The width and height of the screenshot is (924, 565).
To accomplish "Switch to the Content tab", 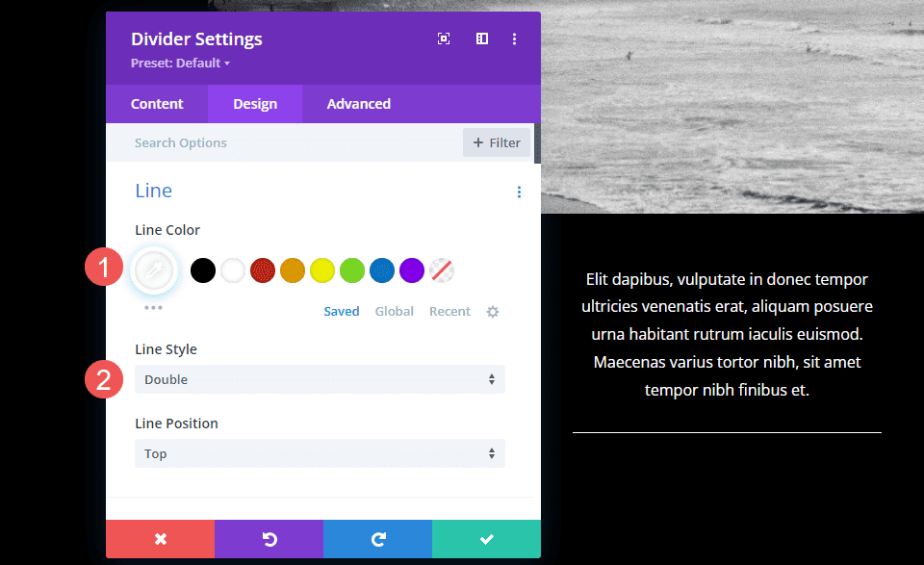I will [156, 103].
